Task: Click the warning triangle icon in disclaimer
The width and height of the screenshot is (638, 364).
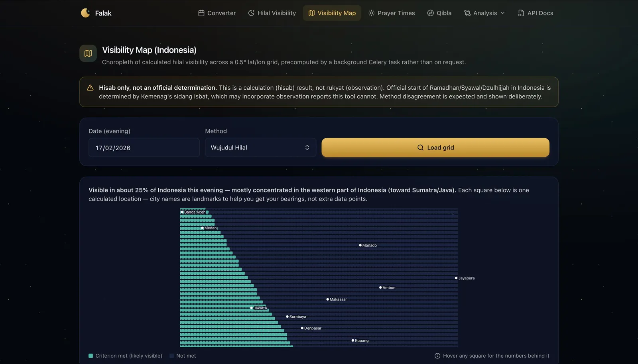Action: (x=91, y=88)
